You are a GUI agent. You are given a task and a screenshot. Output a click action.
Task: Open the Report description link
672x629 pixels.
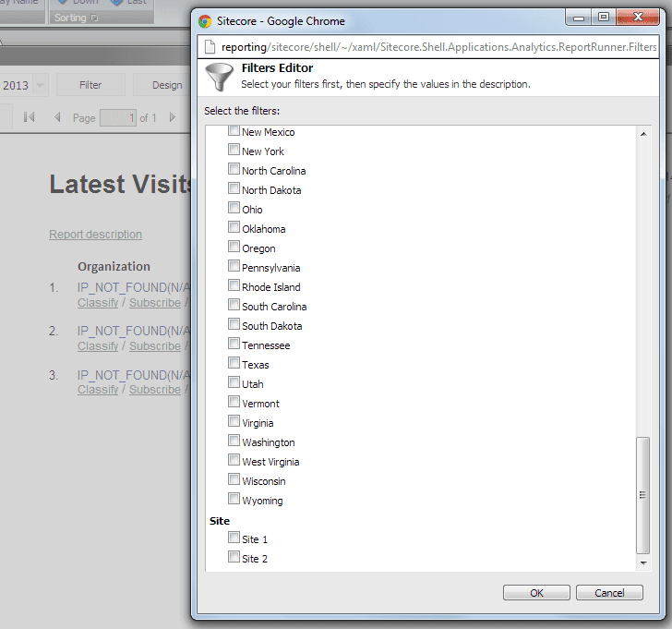95,235
